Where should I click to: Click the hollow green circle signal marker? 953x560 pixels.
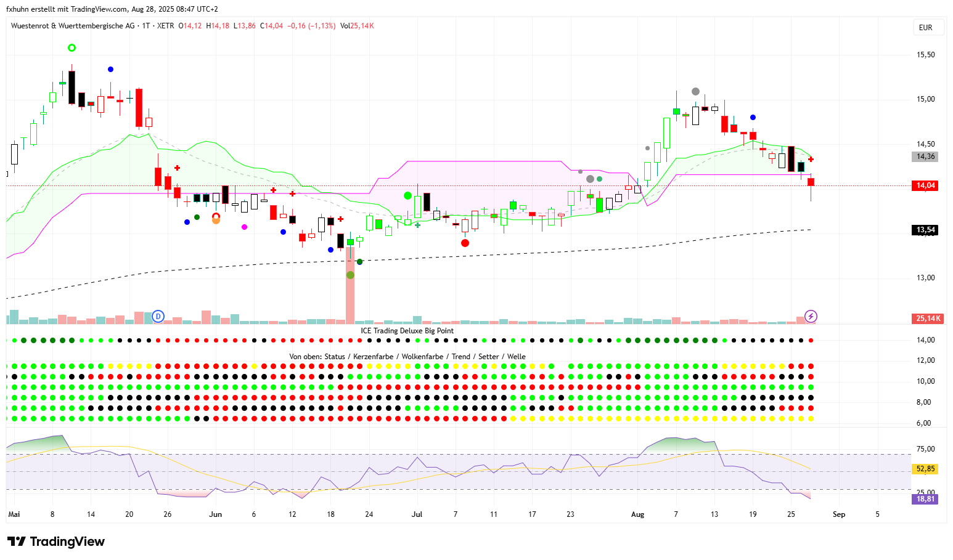[72, 47]
